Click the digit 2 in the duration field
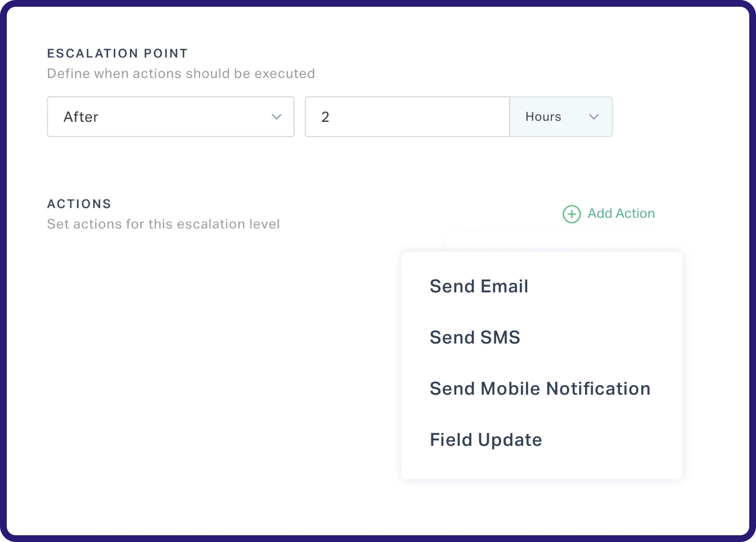756x542 pixels. (325, 117)
